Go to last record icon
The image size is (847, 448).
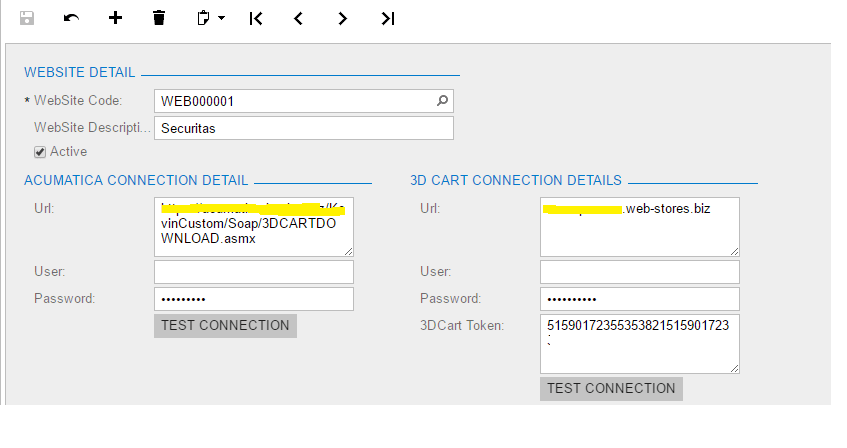coord(387,18)
